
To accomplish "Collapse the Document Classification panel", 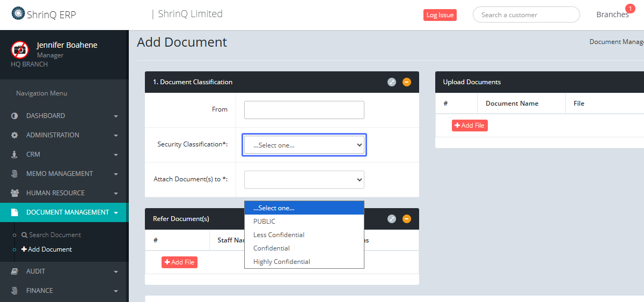I will pos(407,82).
